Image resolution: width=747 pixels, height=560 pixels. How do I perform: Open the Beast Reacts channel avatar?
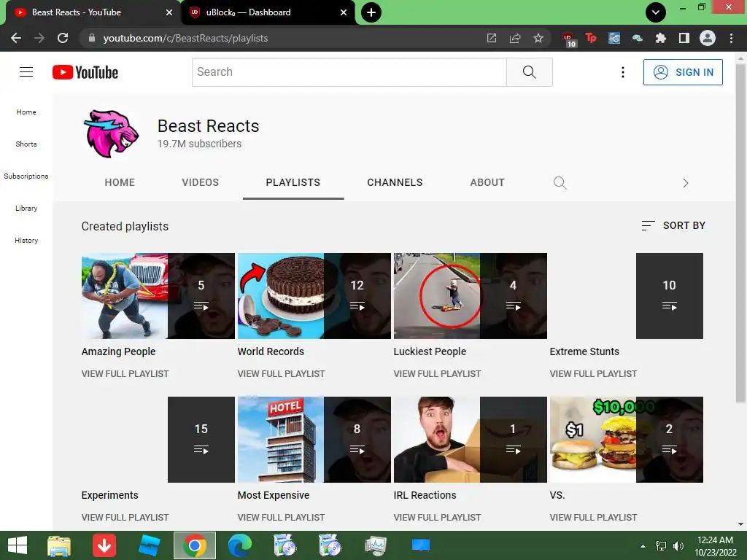click(112, 133)
